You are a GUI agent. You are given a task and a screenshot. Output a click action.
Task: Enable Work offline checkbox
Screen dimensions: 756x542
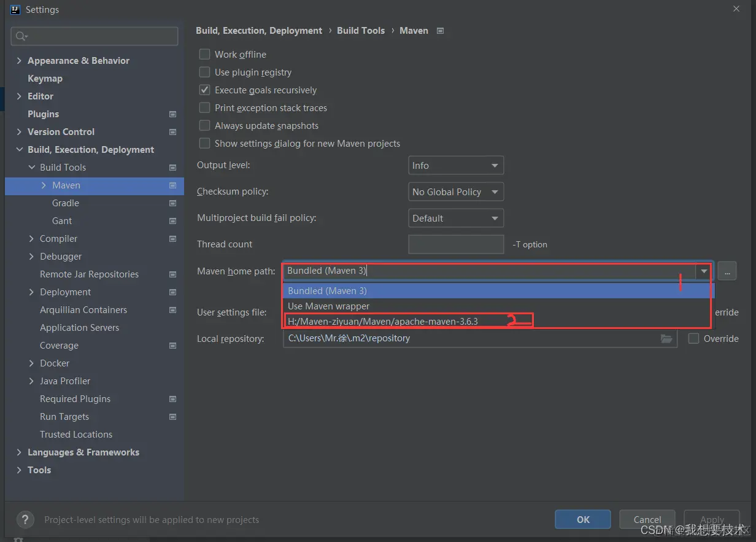[x=205, y=54]
